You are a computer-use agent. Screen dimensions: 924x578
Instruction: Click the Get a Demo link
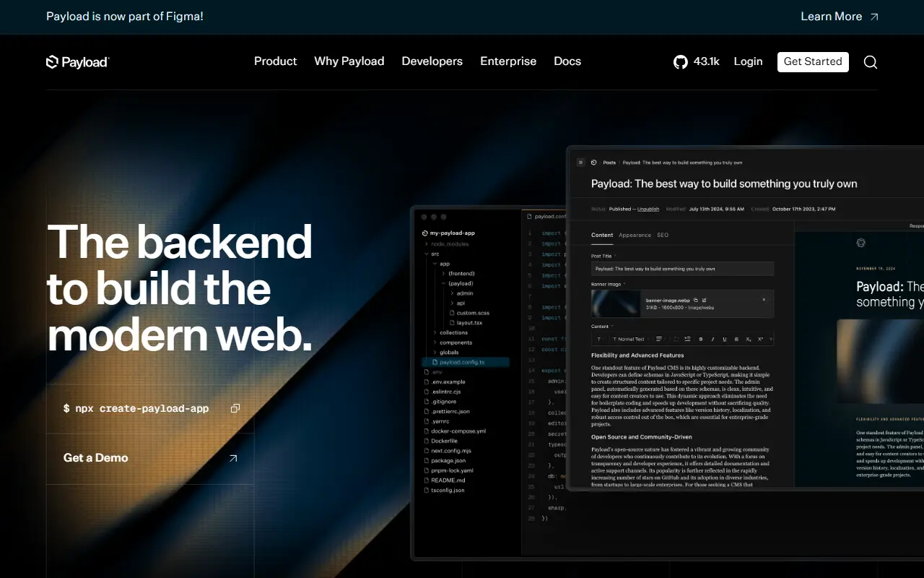[96, 458]
